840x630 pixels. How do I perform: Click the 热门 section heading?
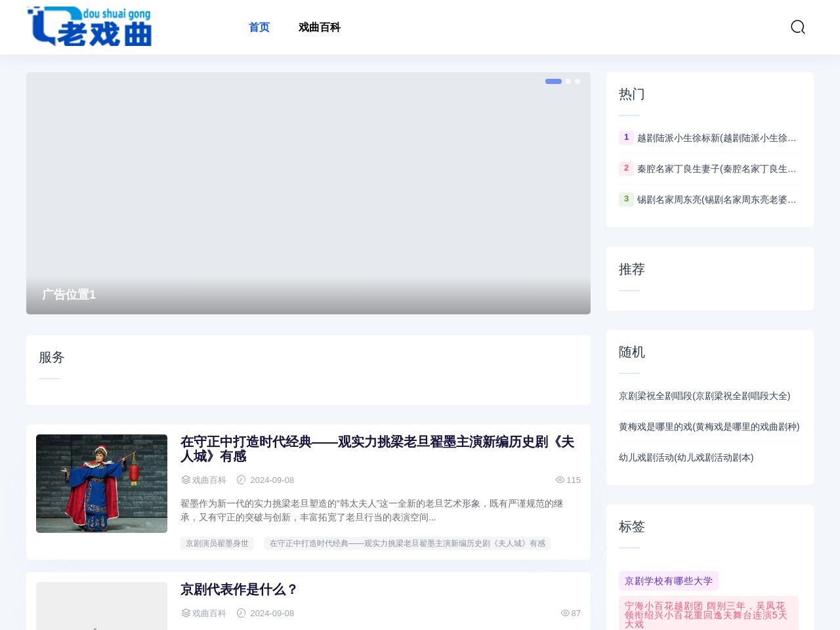[632, 94]
